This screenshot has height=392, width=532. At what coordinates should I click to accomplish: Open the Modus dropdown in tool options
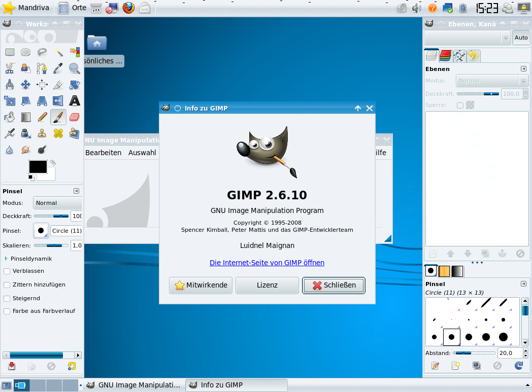click(57, 203)
